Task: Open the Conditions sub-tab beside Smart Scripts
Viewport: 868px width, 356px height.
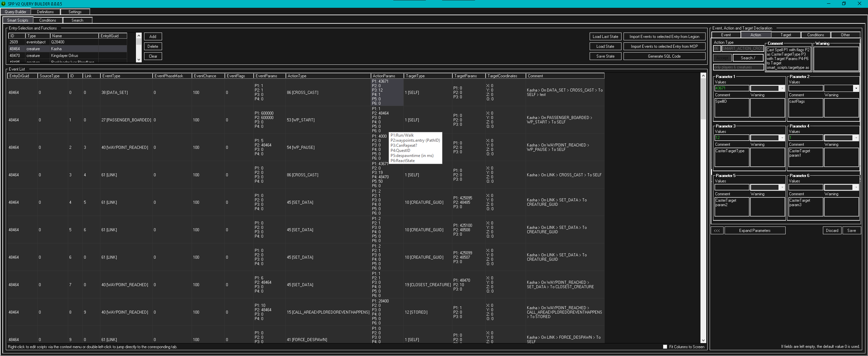Action: tap(47, 20)
